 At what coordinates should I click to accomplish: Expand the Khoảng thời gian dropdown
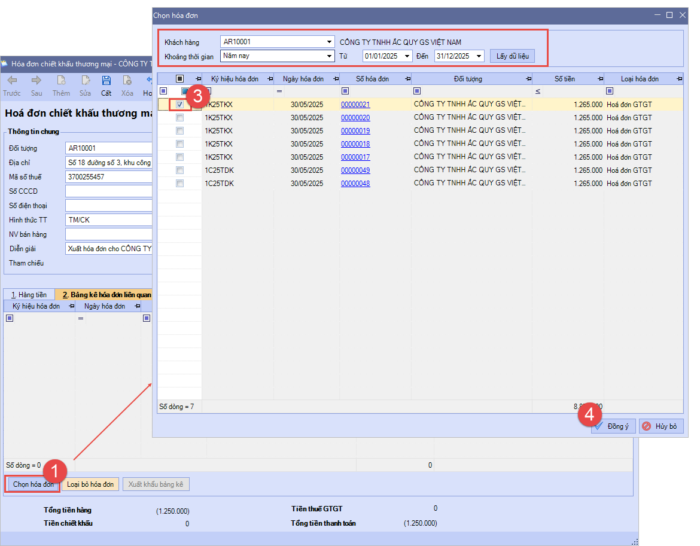[x=329, y=56]
